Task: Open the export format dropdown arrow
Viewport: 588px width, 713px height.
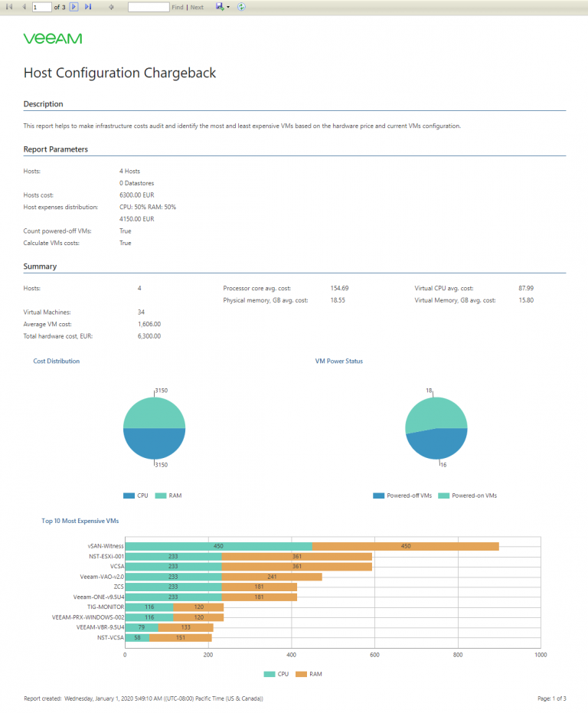Action: pos(228,8)
